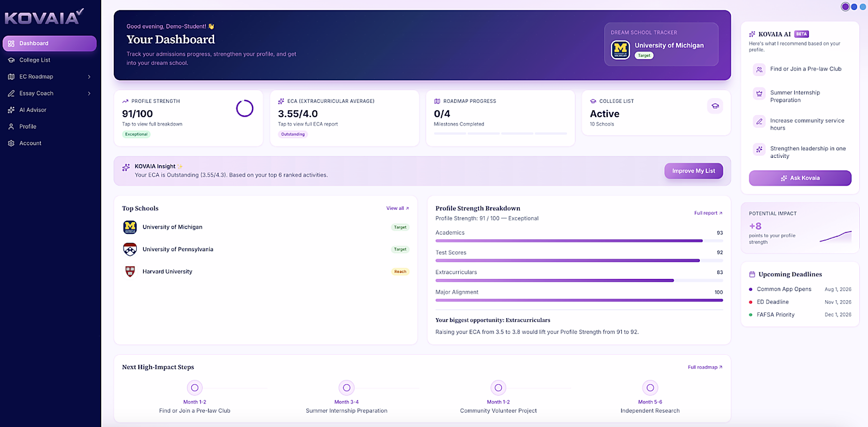Open the Full roadmap link
Viewport: 868px width, 427px height.
(705, 367)
